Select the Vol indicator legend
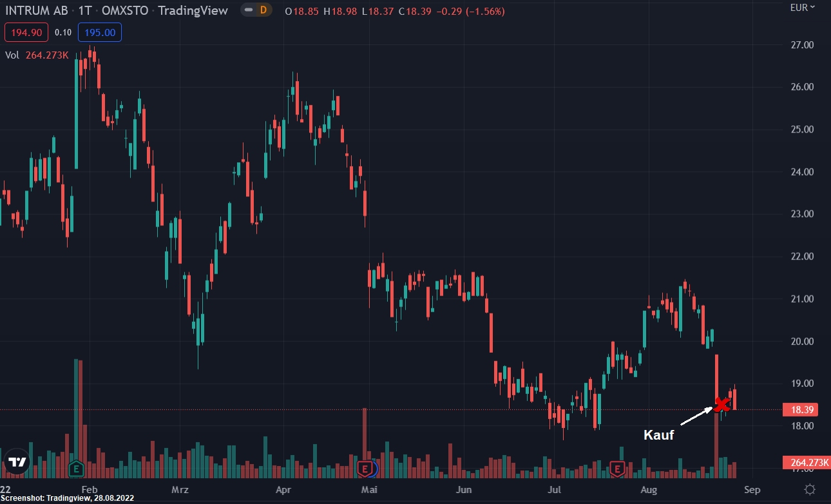Image resolution: width=831 pixels, height=504 pixels. click(12, 55)
